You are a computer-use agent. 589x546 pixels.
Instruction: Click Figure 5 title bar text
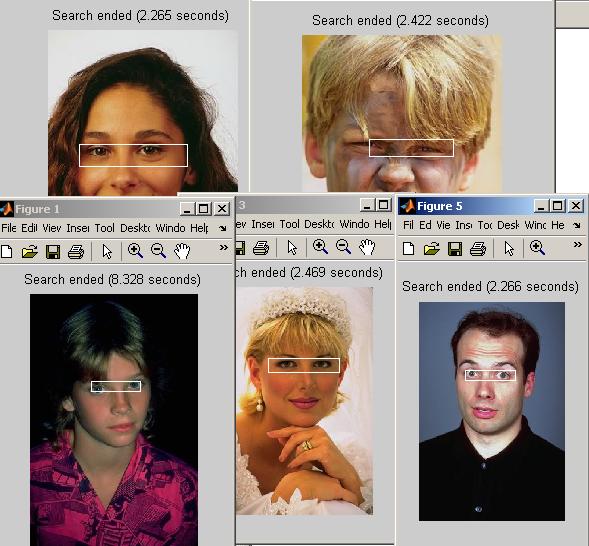439,206
